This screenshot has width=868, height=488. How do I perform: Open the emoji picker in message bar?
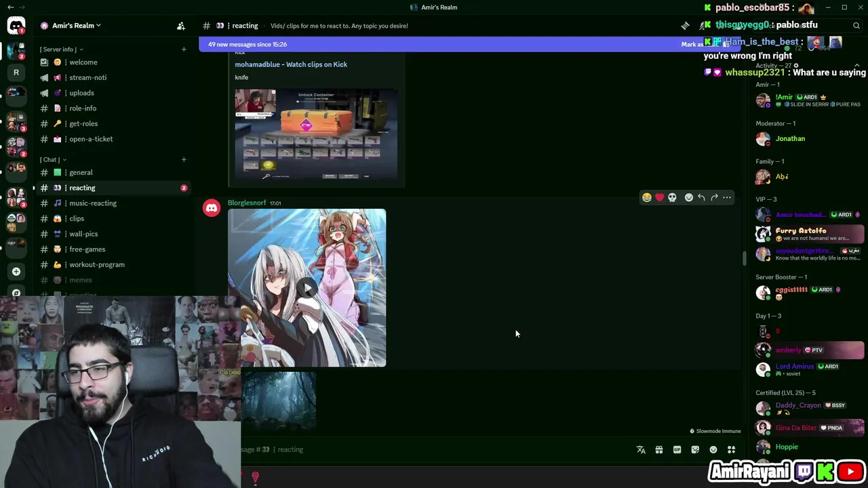tap(713, 449)
